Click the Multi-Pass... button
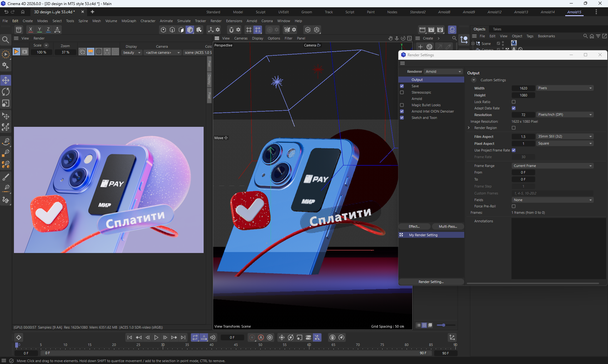 pos(448,226)
